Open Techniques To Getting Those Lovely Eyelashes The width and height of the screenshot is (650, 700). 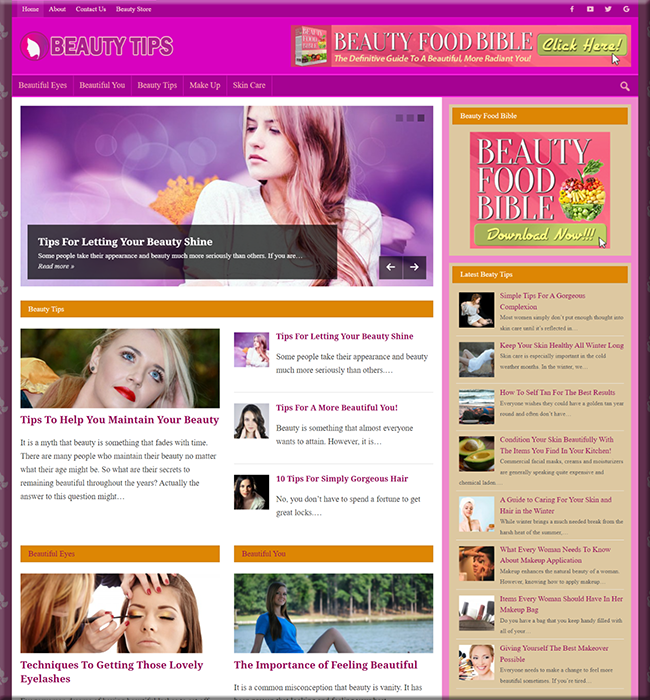[x=112, y=671]
